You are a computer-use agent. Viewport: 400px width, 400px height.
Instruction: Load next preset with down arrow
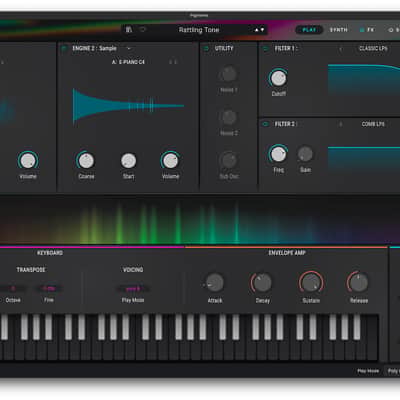tap(262, 30)
